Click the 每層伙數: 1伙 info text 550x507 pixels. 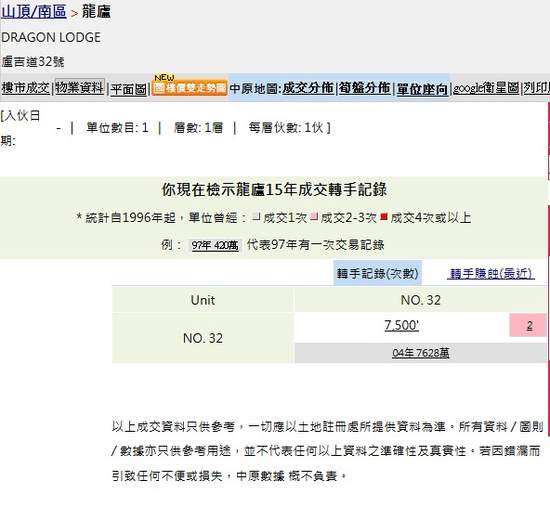tap(286, 127)
